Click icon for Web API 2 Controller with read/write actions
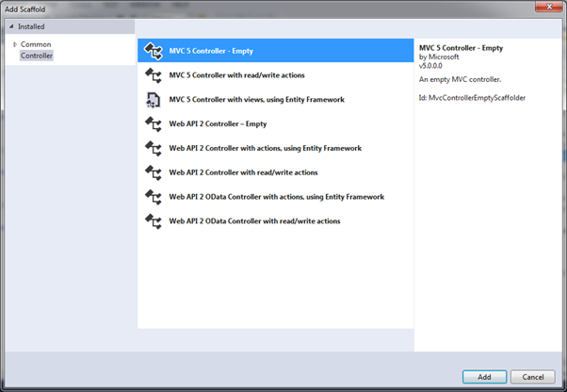Image resolution: width=567 pixels, height=392 pixels. (x=153, y=172)
